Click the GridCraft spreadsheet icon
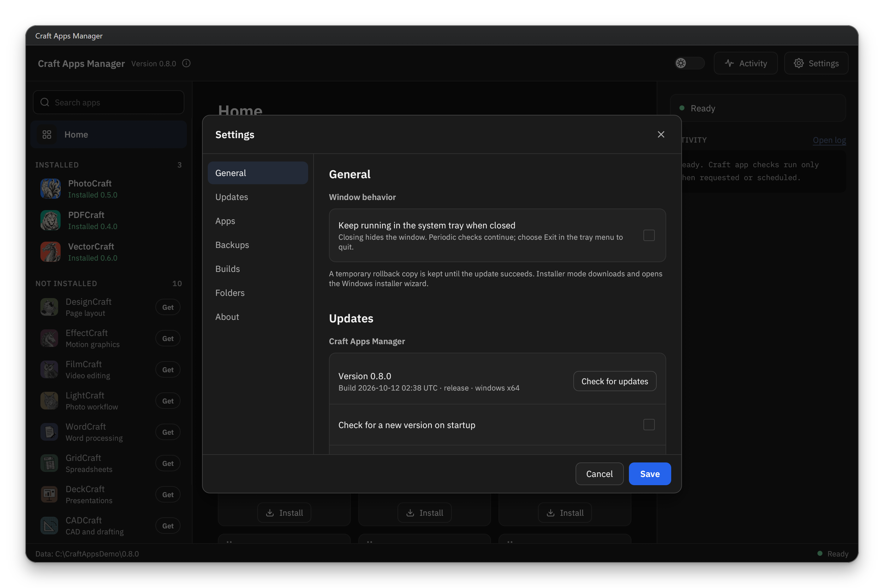 pos(49,463)
